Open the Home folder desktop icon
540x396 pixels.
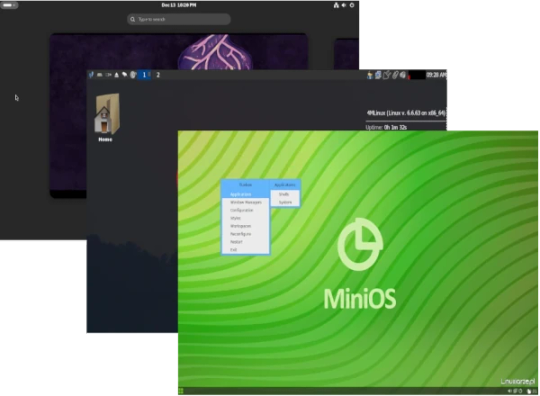107,117
